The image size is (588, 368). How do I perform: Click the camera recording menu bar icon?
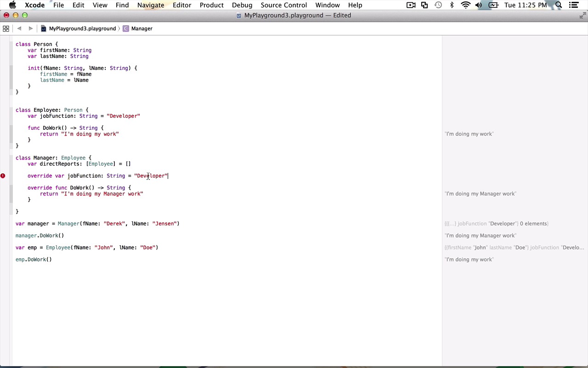point(411,5)
